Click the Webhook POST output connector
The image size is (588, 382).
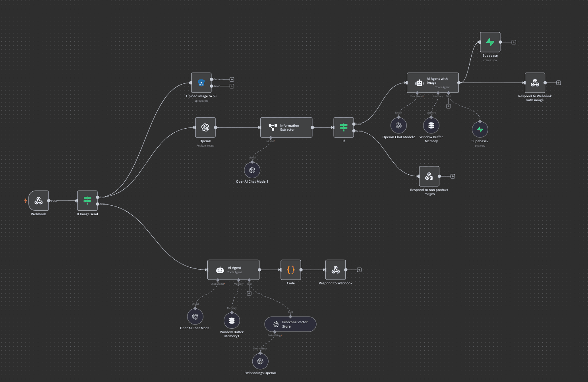[x=49, y=201]
